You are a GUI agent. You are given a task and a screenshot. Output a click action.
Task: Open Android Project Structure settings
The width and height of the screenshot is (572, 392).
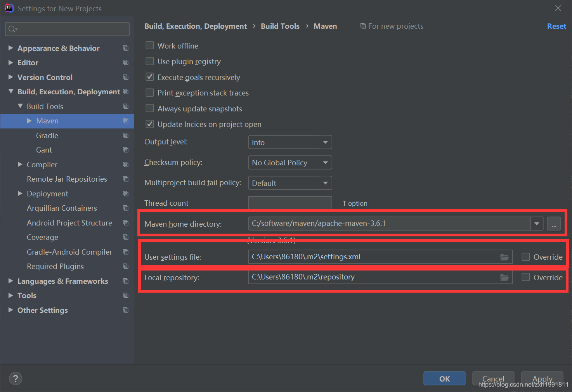tap(69, 223)
